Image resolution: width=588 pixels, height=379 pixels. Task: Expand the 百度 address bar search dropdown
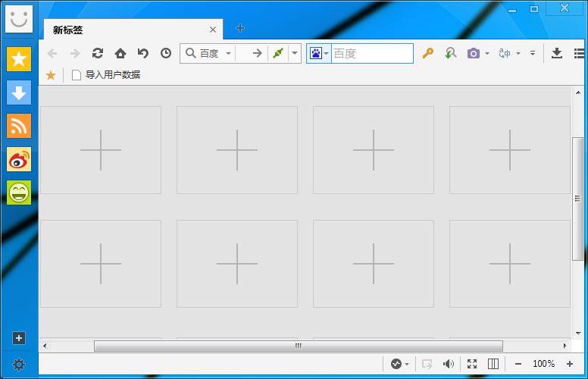(x=228, y=53)
